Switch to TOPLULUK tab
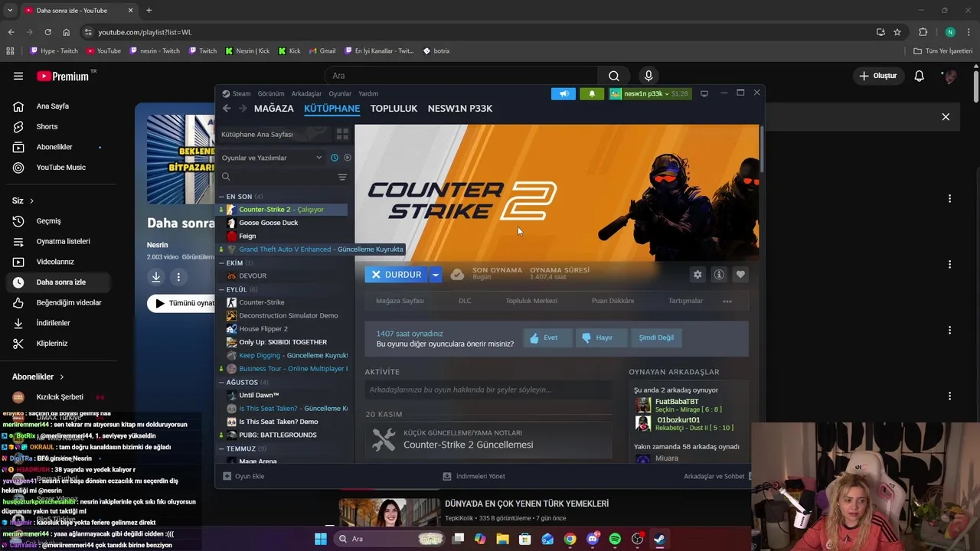 (x=394, y=109)
